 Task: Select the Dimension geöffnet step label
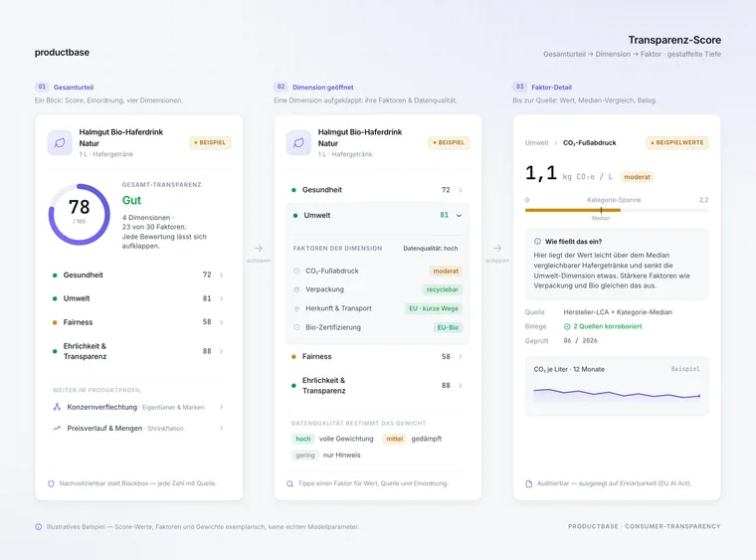coord(322,88)
